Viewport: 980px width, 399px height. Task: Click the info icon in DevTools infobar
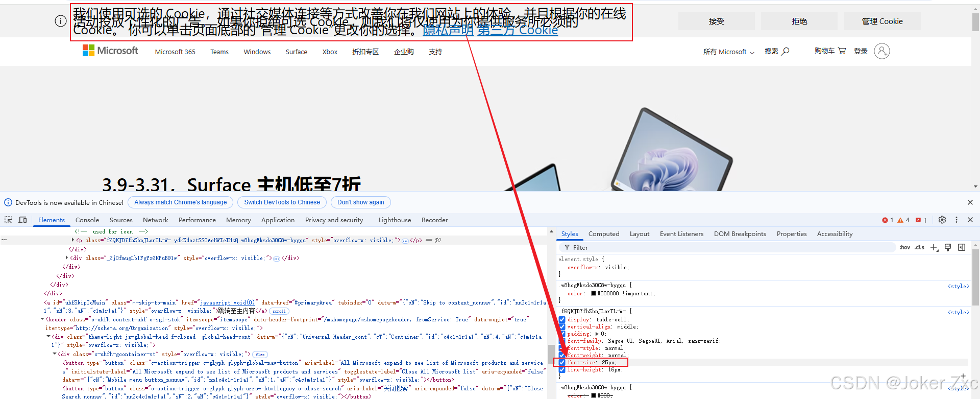tap(8, 202)
